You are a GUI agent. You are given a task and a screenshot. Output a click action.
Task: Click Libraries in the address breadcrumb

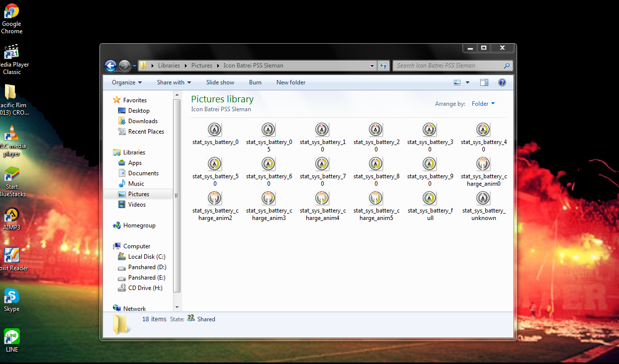click(x=169, y=66)
